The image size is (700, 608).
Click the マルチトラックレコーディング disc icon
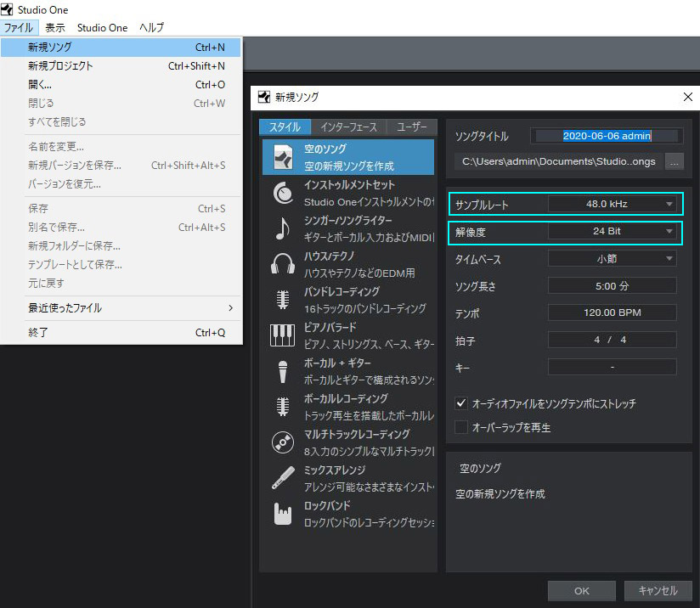tap(283, 442)
